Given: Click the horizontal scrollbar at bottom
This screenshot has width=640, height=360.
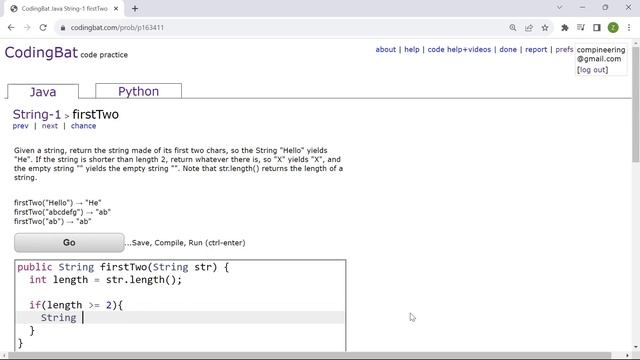Looking at the screenshot, I should tap(309, 356).
